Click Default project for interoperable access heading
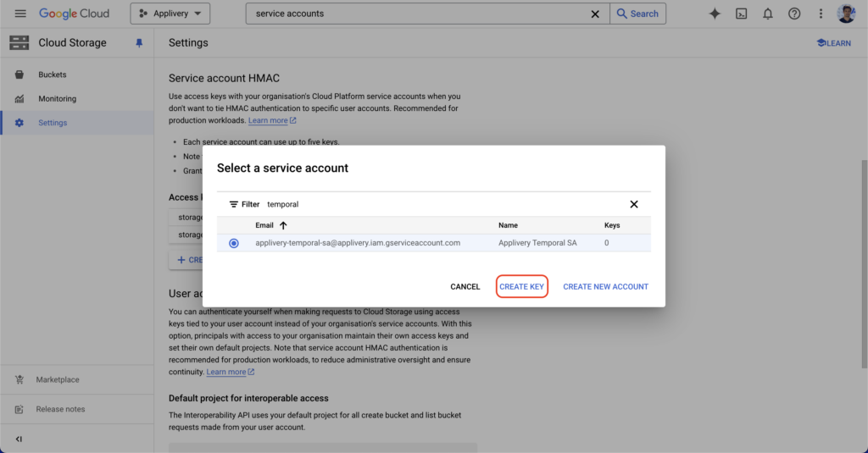Screen dimensions: 868x453 (x=248, y=398)
